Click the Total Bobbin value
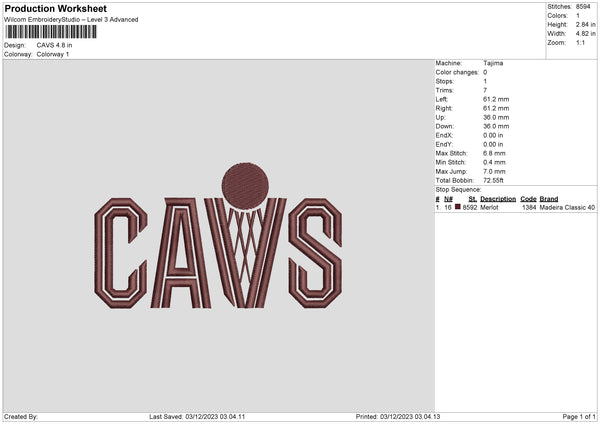This screenshot has width=600, height=424. click(495, 179)
